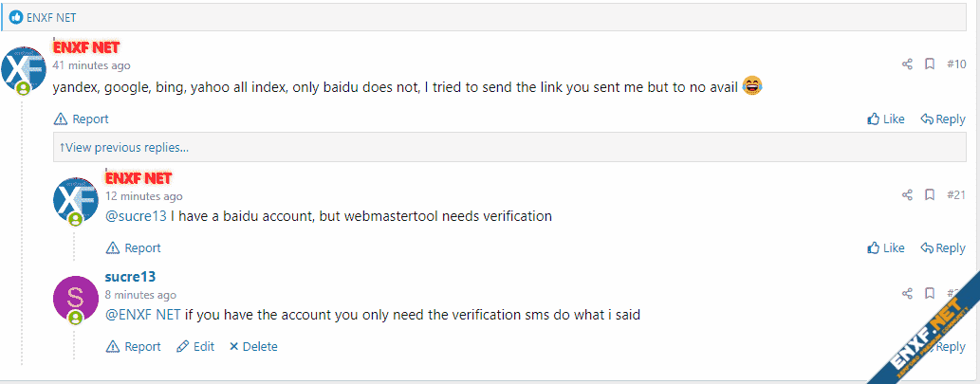
Task: Click the ENXF NET avatar on post #10
Action: (24, 68)
